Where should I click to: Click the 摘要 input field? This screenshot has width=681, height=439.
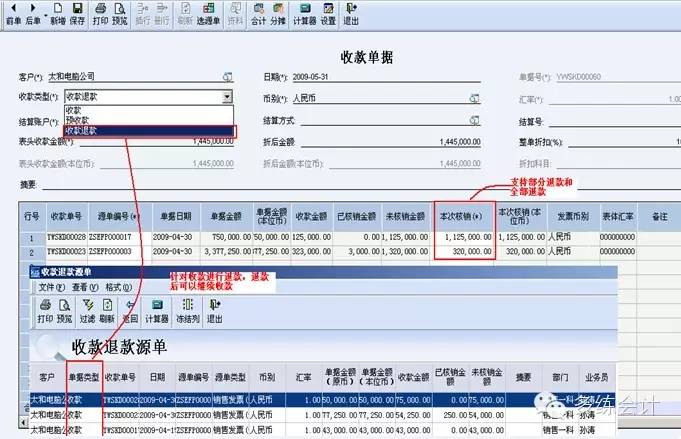[362, 185]
